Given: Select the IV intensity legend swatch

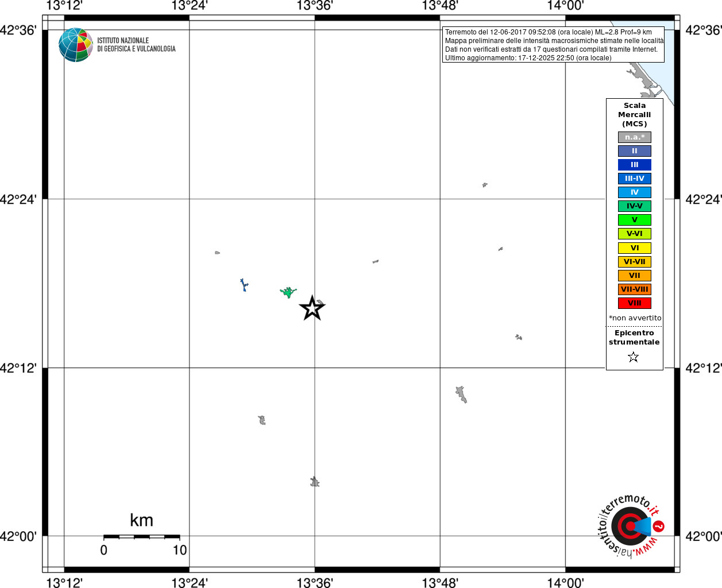Looking at the screenshot, I should coord(635,192).
